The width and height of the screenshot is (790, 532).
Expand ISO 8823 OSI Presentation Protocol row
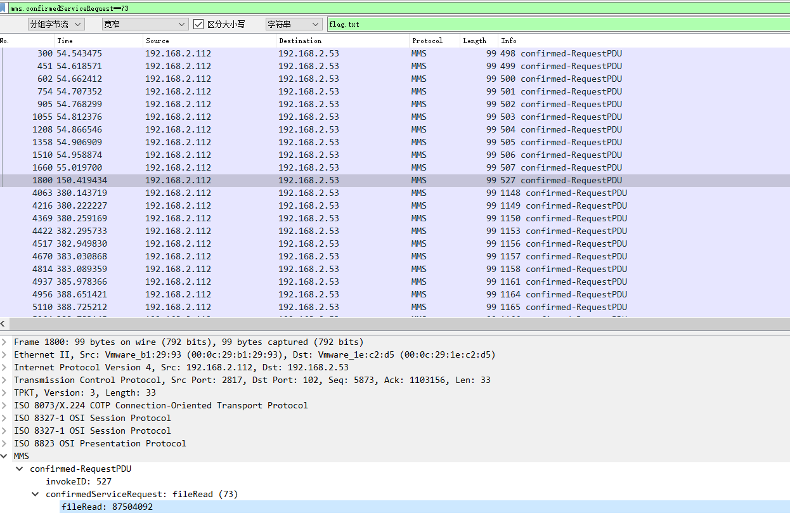4,443
